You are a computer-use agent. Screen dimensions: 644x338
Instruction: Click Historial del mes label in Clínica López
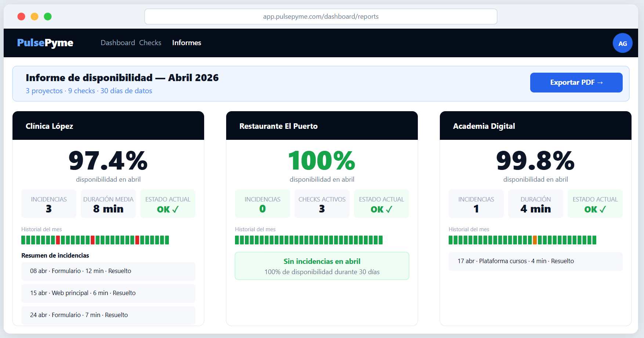tap(41, 229)
